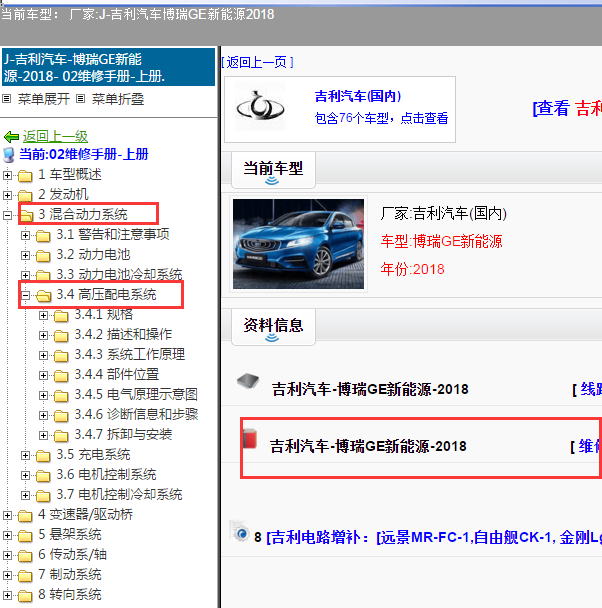The width and height of the screenshot is (602, 608).
Task: Click open folder icon of 3.4 高压配电系统
Action: click(x=43, y=296)
